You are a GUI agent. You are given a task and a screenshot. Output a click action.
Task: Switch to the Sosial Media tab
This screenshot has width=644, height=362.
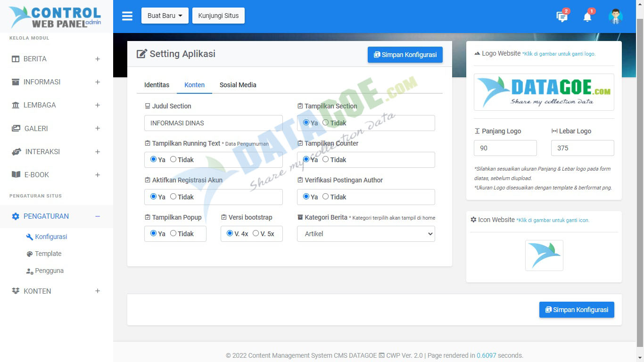pos(238,85)
